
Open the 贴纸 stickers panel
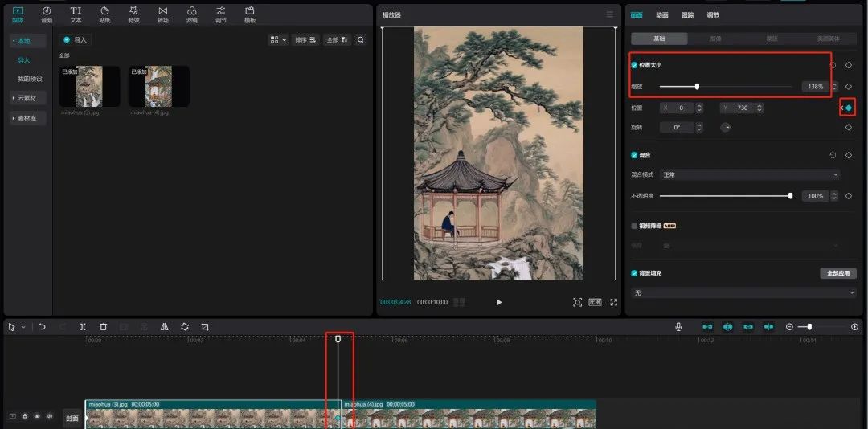pyautogui.click(x=104, y=15)
